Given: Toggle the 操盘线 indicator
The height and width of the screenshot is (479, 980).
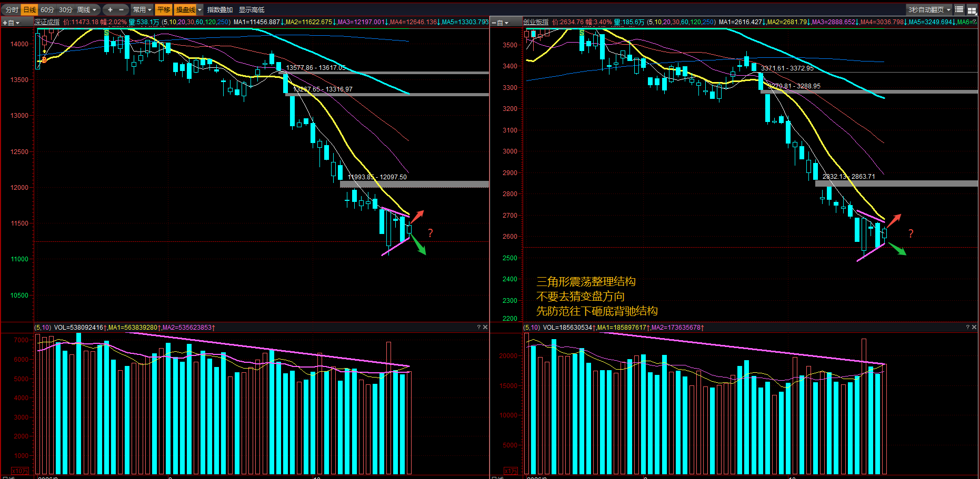Looking at the screenshot, I should point(185,9).
